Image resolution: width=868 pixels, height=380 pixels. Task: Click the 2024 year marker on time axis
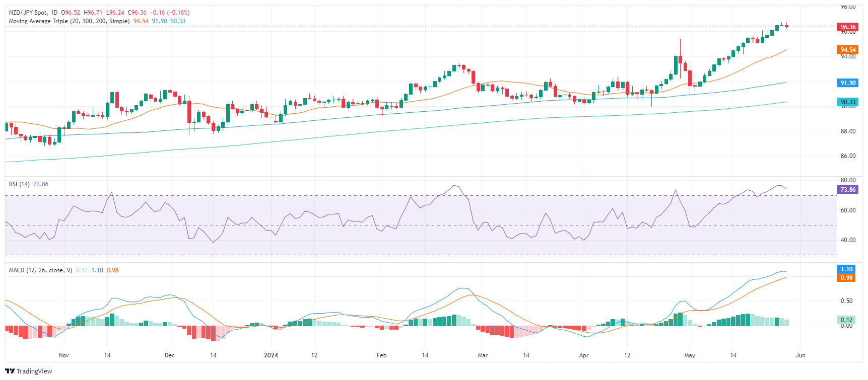pyautogui.click(x=271, y=355)
